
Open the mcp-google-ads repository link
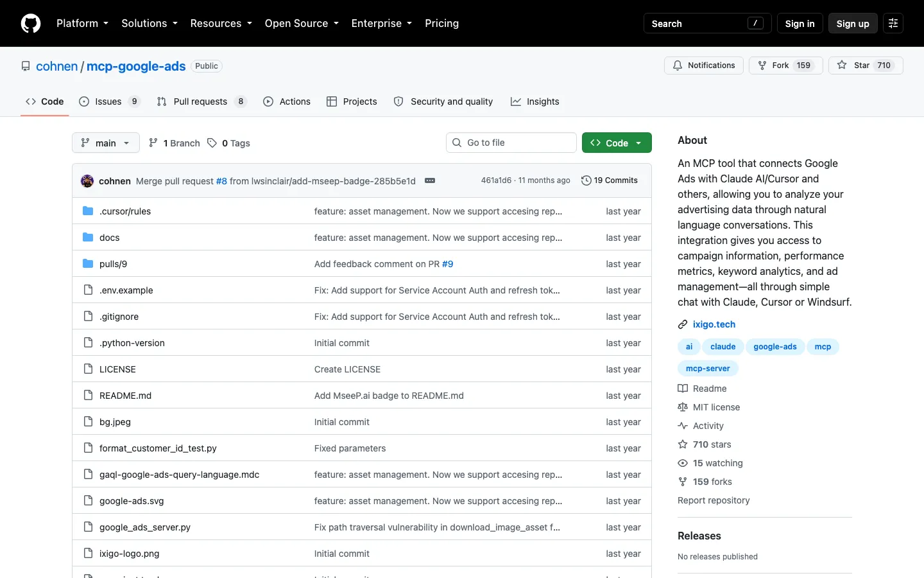pyautogui.click(x=136, y=66)
